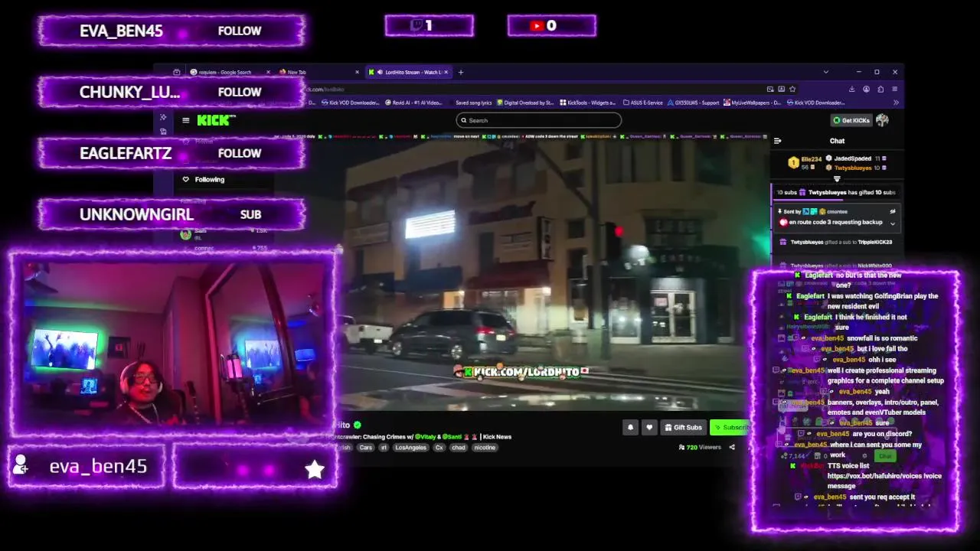Click the 'en route code 3 requesting backup' message
This screenshot has width=980, height=551.
pos(836,222)
